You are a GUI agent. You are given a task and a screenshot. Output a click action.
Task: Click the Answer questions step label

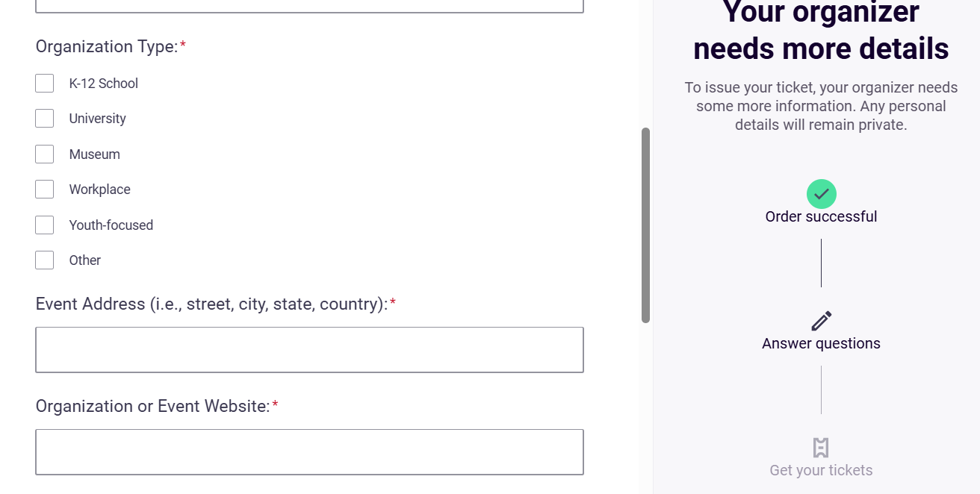pyautogui.click(x=821, y=344)
